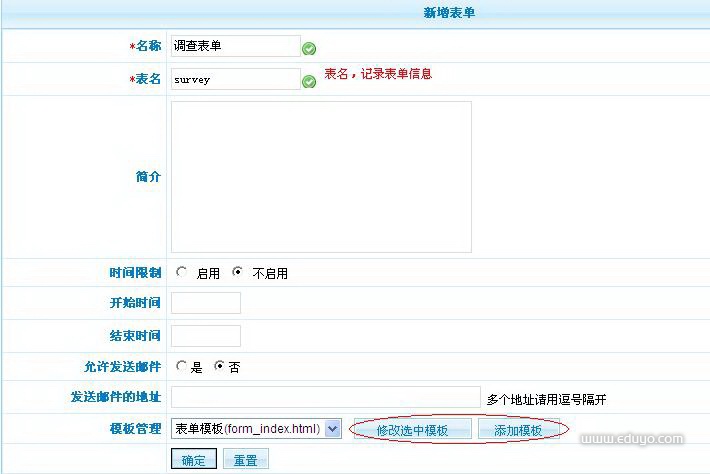
Task: Submit the form with 确定
Action: pyautogui.click(x=193, y=460)
